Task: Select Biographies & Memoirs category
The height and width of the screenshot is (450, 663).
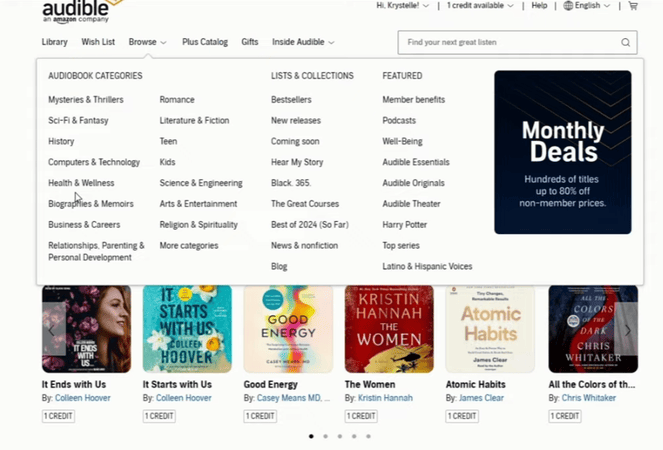Action: 91,204
